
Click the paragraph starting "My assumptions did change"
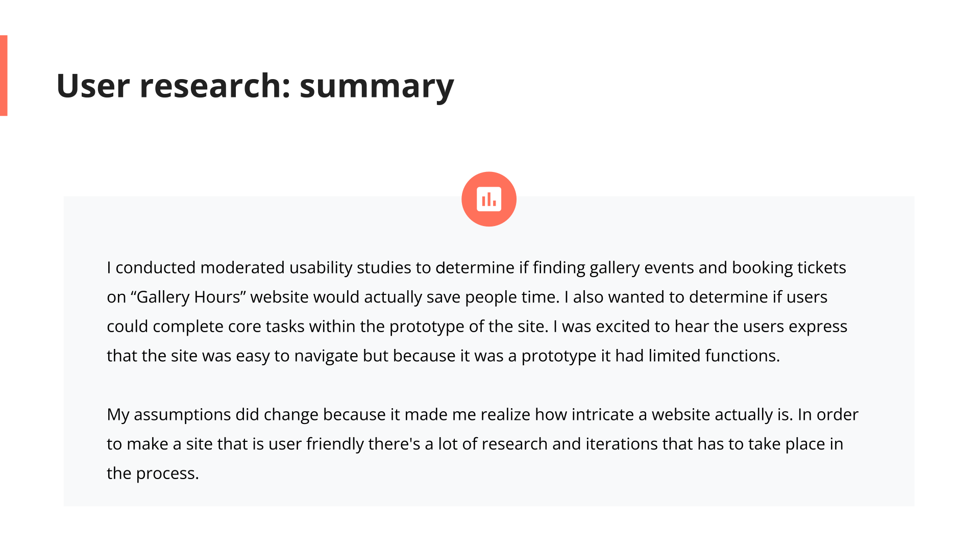(482, 443)
